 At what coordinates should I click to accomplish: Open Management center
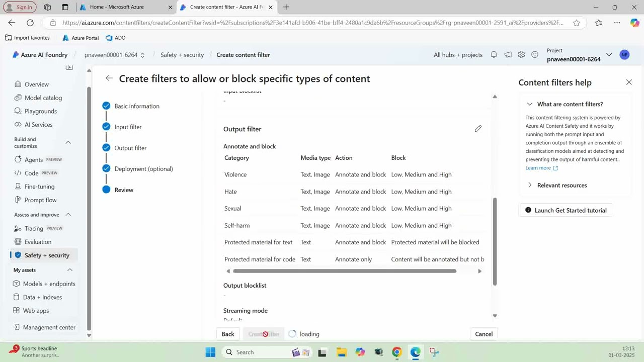44,327
